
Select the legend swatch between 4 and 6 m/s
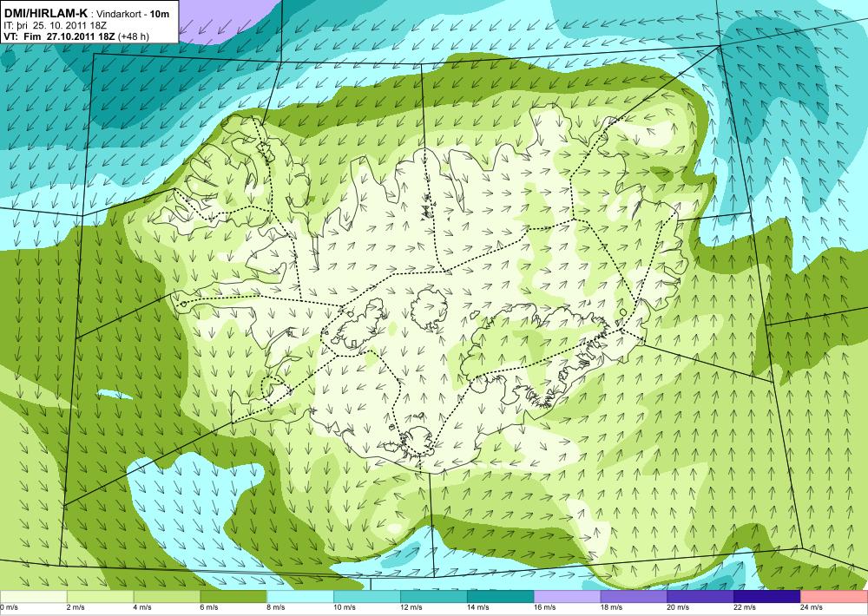167,597
